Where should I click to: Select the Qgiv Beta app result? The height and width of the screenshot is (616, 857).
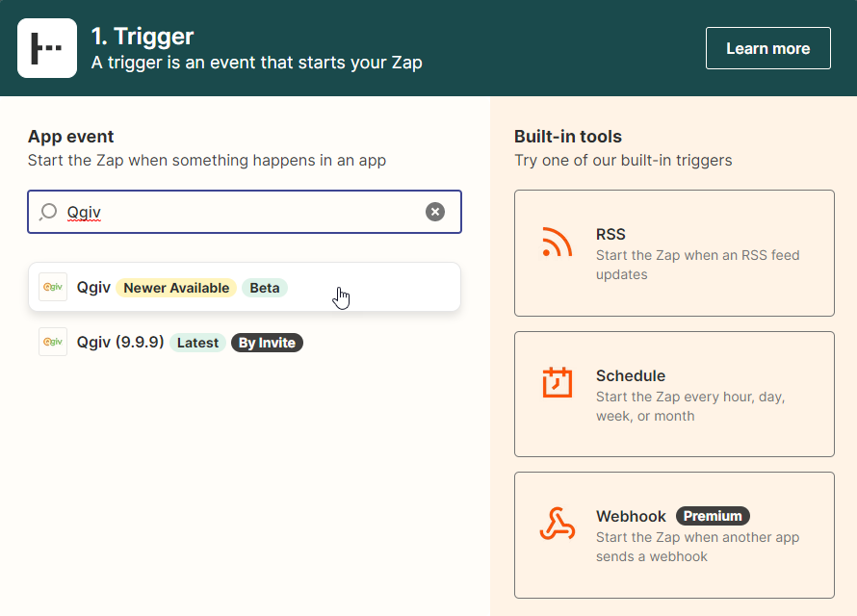[x=245, y=287]
